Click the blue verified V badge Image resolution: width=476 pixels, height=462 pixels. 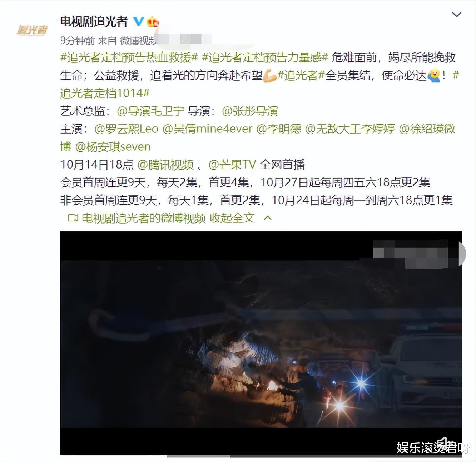pyautogui.click(x=138, y=22)
